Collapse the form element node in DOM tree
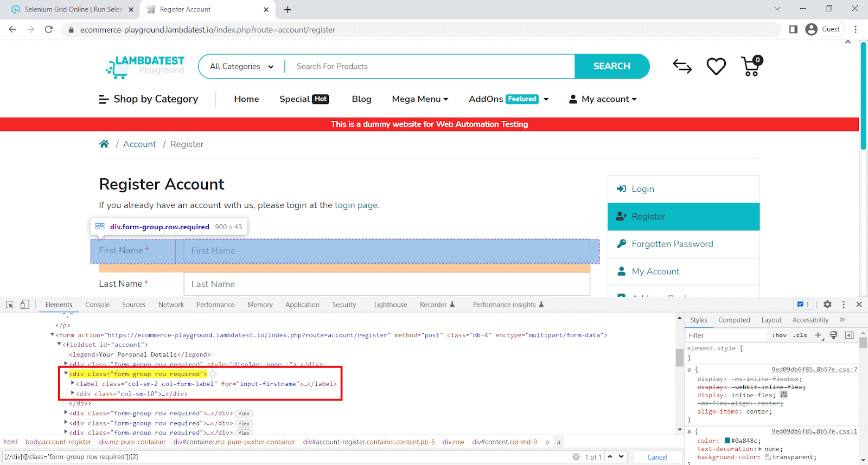868x465 pixels. click(53, 335)
